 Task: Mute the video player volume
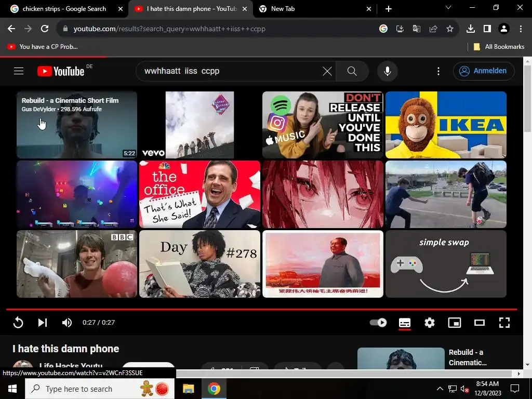(x=67, y=322)
